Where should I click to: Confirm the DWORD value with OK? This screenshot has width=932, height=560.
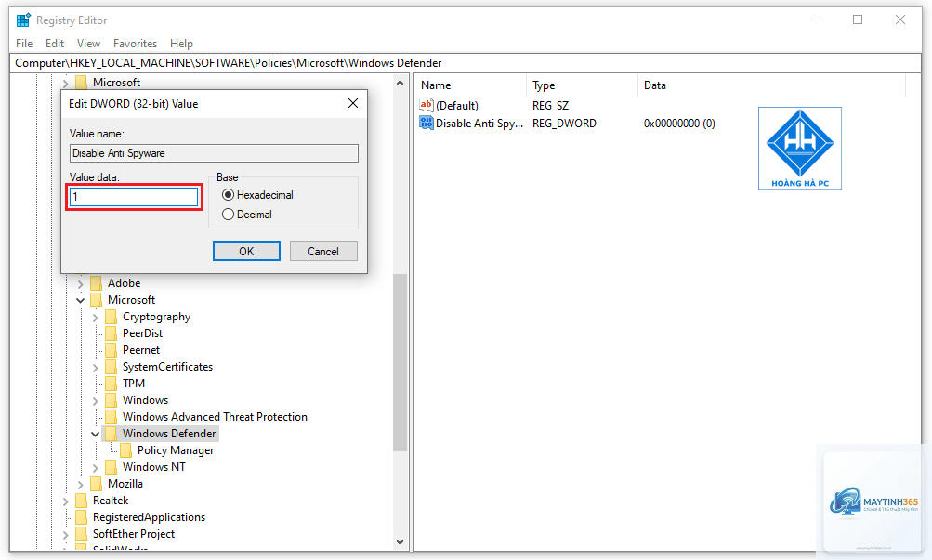(x=246, y=251)
